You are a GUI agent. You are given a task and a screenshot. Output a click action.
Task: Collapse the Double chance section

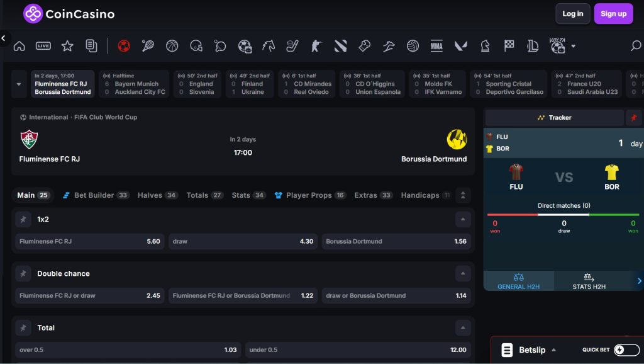pos(463,273)
